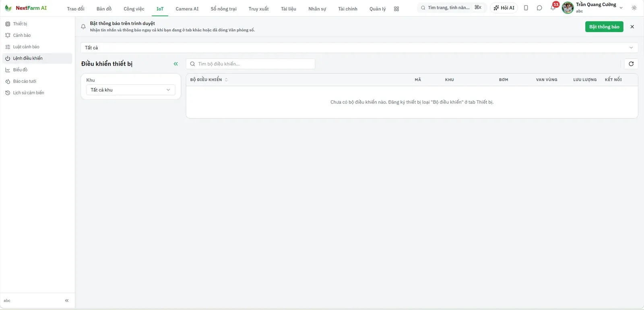Sort by Bộ điều khiển column
This screenshot has width=644, height=310.
[209, 80]
